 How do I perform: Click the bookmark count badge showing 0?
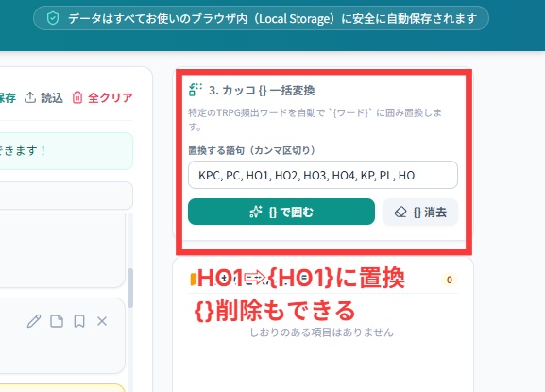449,280
